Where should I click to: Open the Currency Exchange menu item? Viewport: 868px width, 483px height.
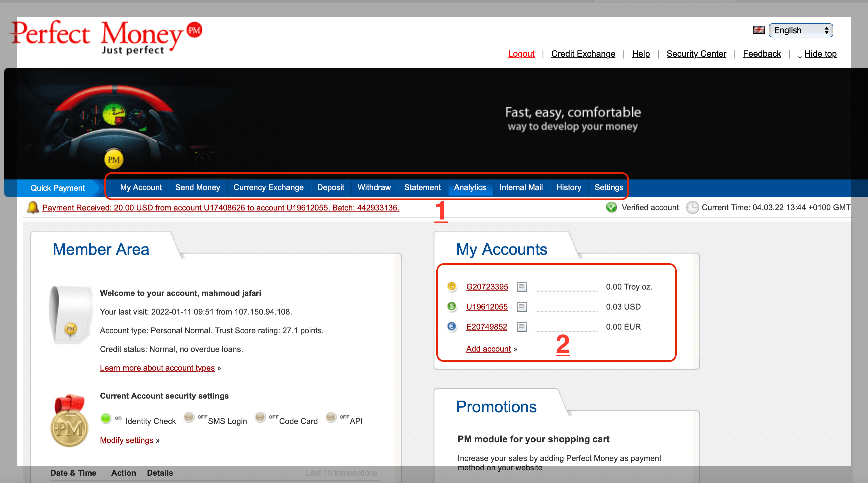(268, 187)
